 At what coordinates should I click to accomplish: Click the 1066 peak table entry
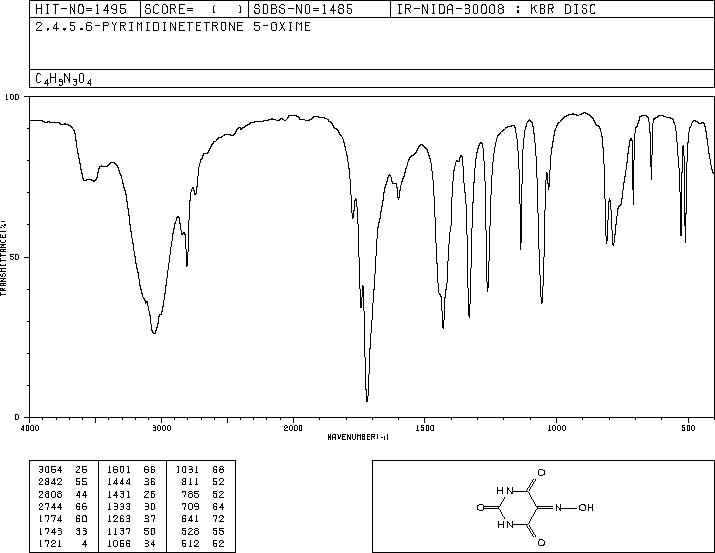pos(119,543)
